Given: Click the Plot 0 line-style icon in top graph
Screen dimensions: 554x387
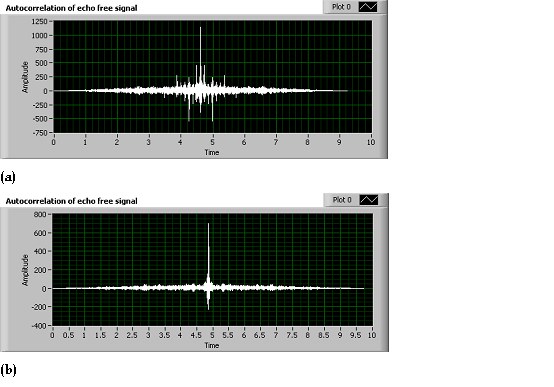Looking at the screenshot, I should coord(368,7).
